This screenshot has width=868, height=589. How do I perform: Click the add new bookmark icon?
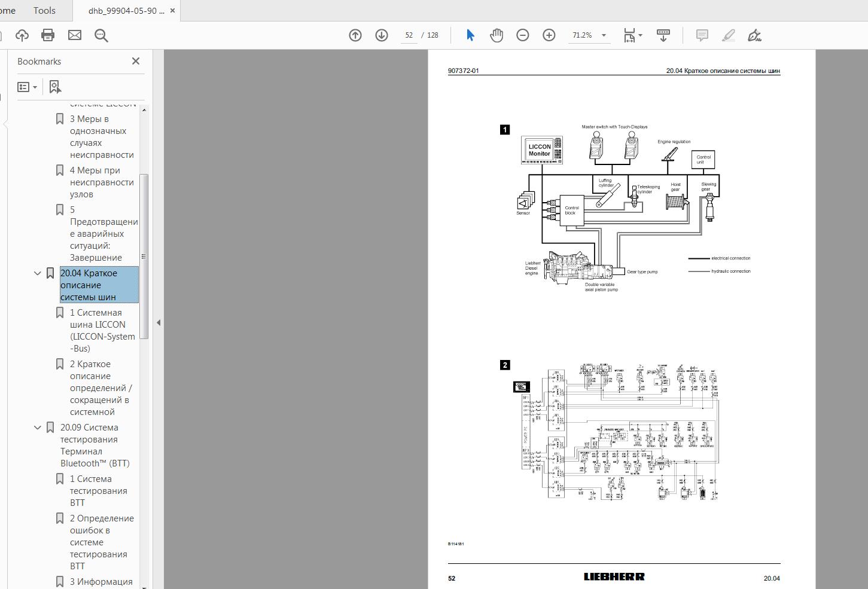(55, 87)
